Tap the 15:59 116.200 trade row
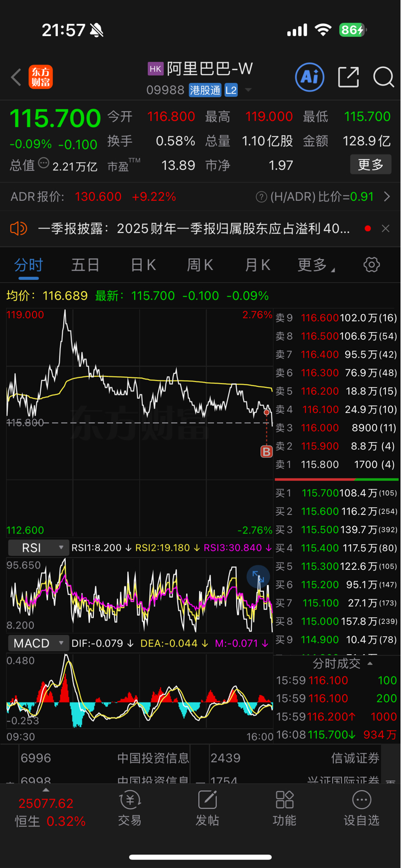 tap(337, 716)
